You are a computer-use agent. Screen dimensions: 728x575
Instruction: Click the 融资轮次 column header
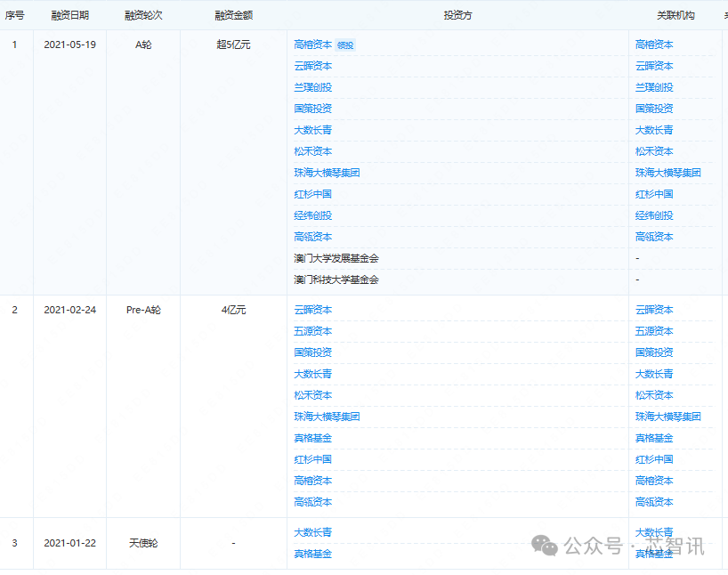pyautogui.click(x=143, y=15)
